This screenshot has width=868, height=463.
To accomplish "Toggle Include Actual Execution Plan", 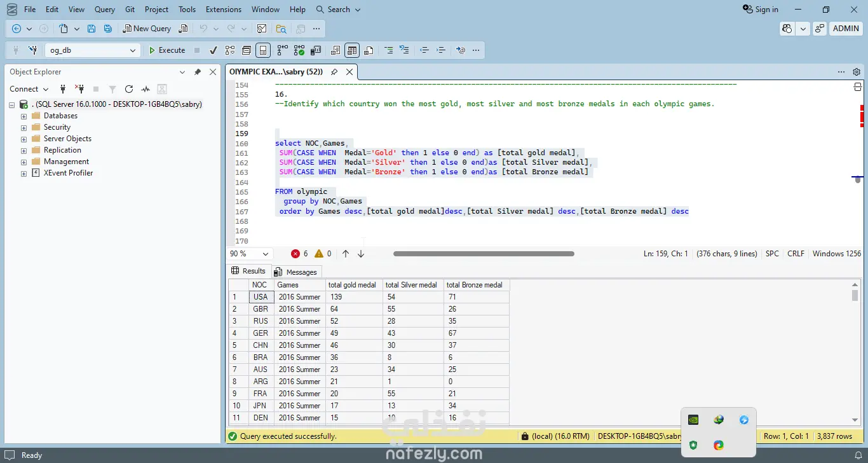I will (282, 50).
